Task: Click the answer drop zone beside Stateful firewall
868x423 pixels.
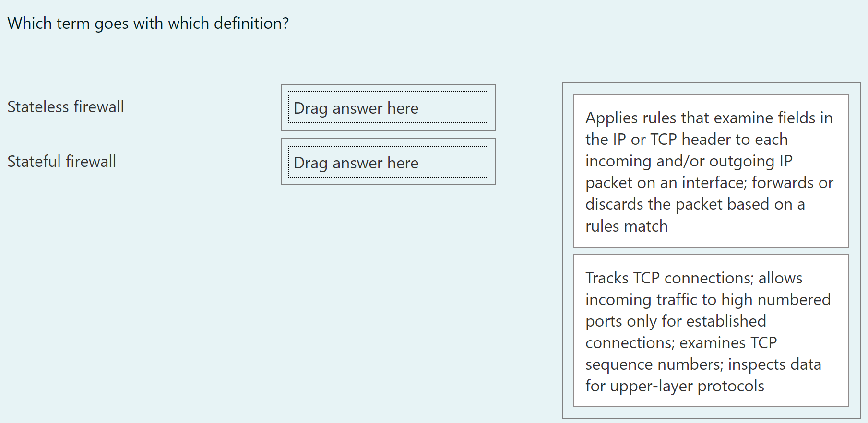Action: [x=388, y=162]
